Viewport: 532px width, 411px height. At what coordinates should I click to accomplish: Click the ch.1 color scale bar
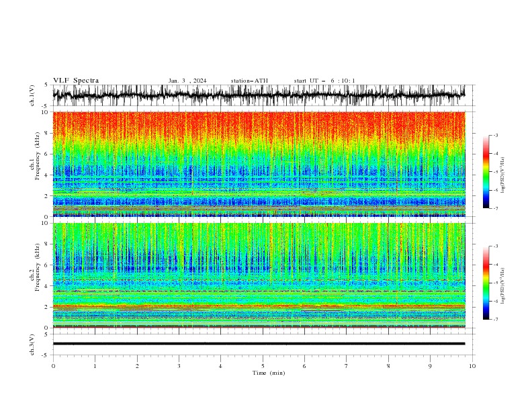pyautogui.click(x=486, y=172)
